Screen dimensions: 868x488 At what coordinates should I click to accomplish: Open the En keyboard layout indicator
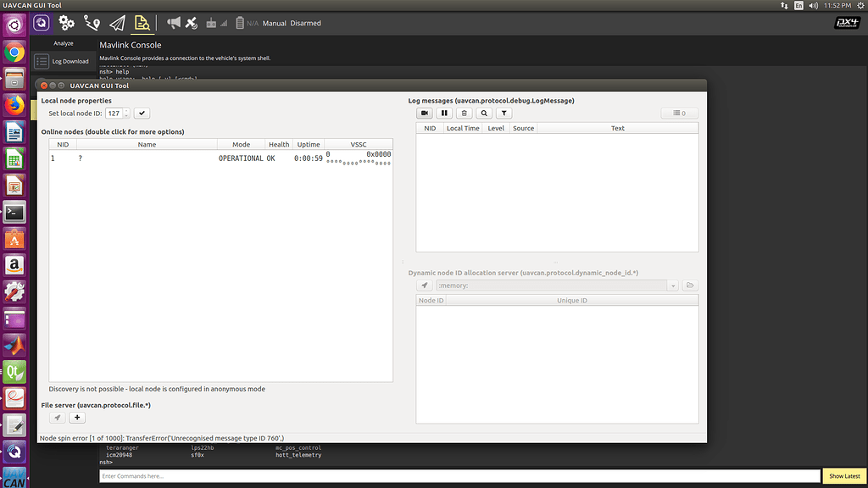798,6
